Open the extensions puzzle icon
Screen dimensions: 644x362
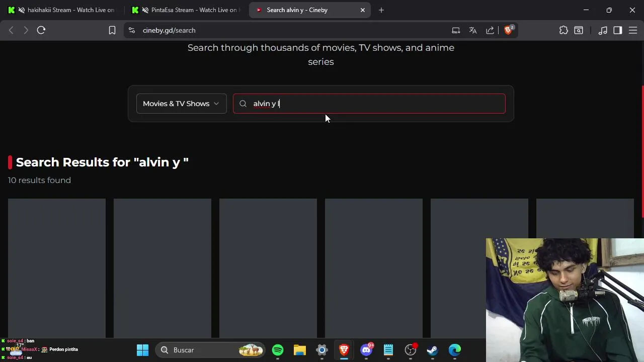pos(563,30)
